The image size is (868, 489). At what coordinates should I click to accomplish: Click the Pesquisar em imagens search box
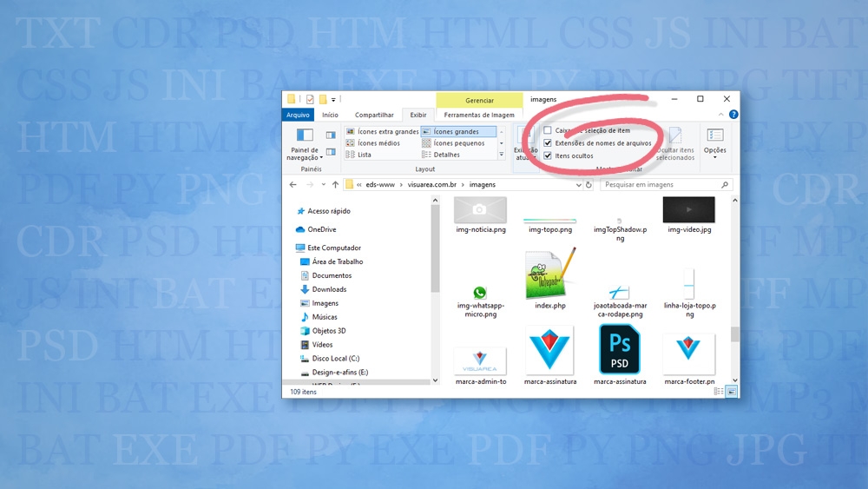click(660, 185)
